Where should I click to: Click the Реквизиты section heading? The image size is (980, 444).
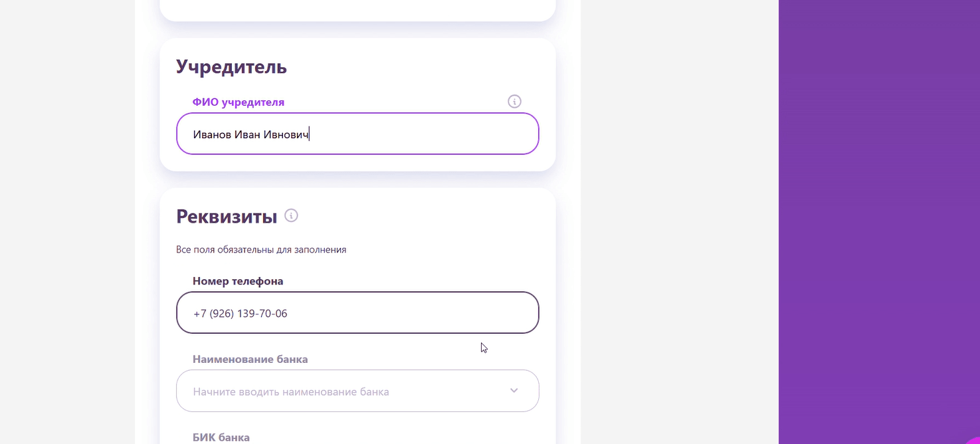tap(227, 216)
